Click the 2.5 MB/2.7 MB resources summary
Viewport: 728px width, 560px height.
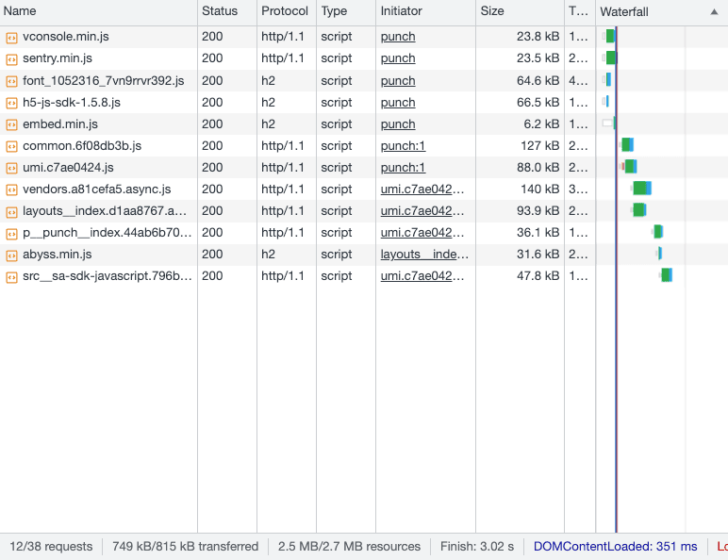pyautogui.click(x=349, y=547)
